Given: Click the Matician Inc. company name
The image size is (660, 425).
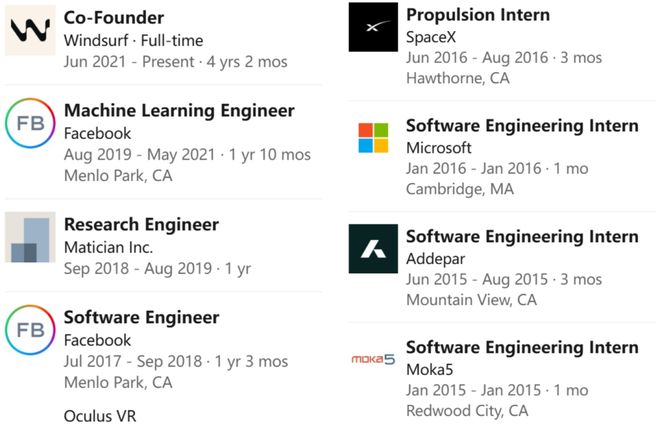Looking at the screenshot, I should click(107, 247).
